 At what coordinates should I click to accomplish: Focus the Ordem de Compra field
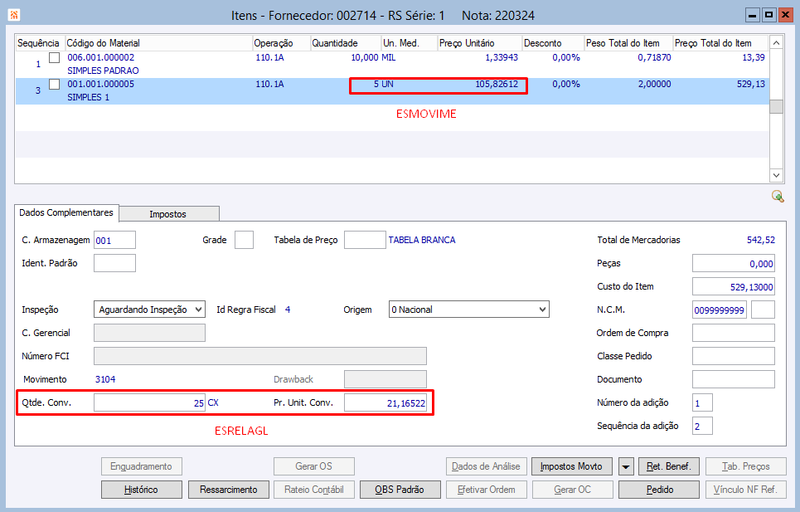[x=733, y=333]
